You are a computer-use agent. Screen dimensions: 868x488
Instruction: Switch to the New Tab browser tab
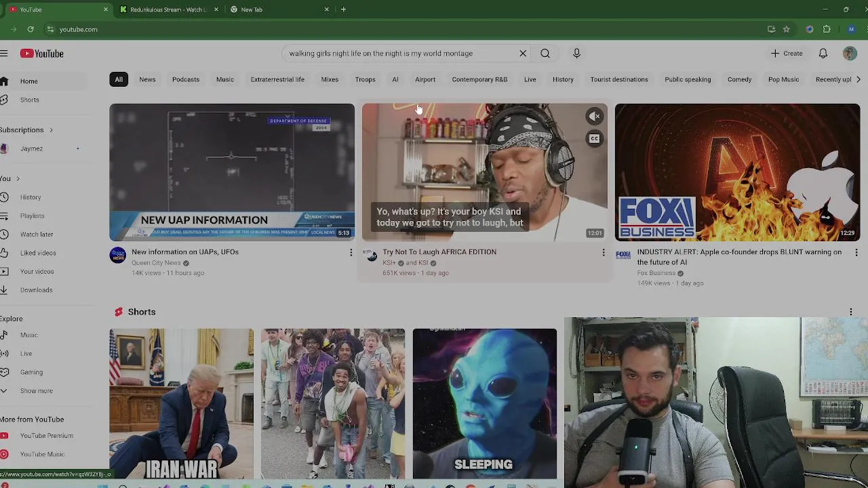tap(279, 9)
